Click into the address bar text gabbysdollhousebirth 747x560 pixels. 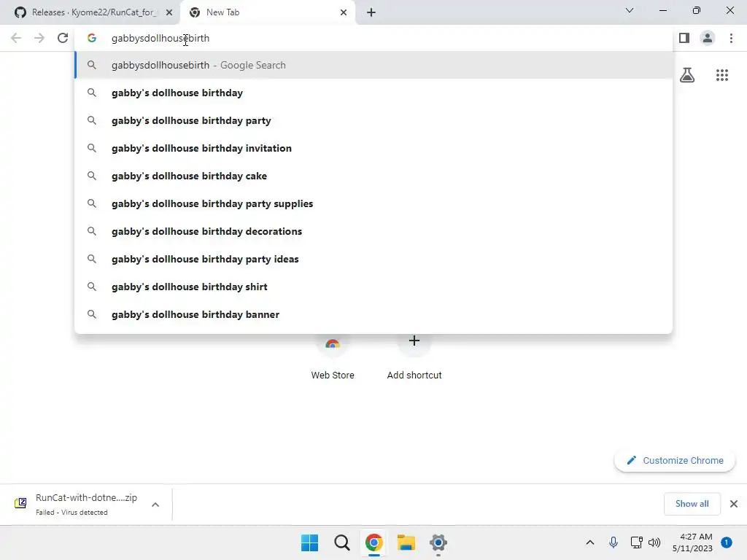coord(160,38)
